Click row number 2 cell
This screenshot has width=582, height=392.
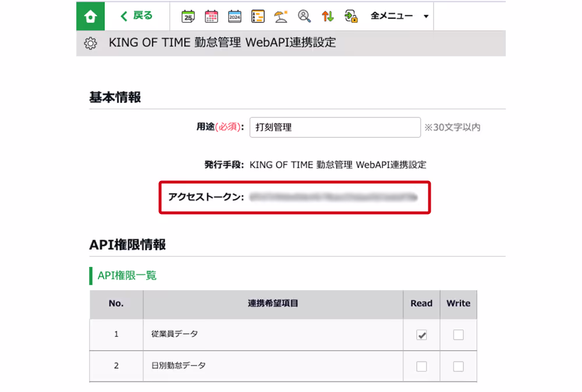coord(116,366)
